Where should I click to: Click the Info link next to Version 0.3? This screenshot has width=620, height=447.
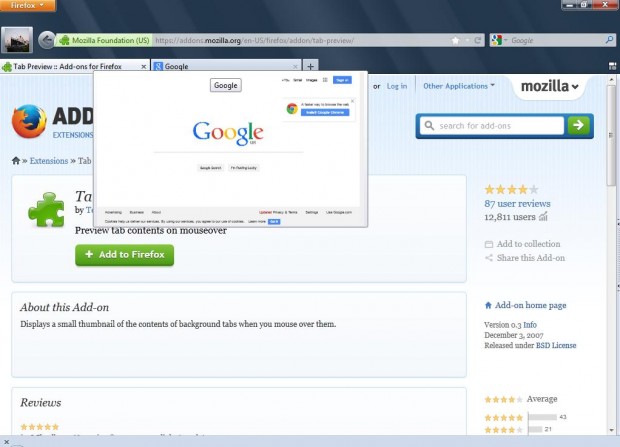(x=530, y=325)
